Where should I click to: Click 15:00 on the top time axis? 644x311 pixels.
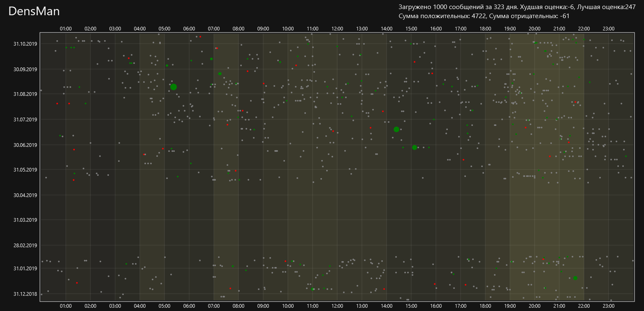click(411, 29)
